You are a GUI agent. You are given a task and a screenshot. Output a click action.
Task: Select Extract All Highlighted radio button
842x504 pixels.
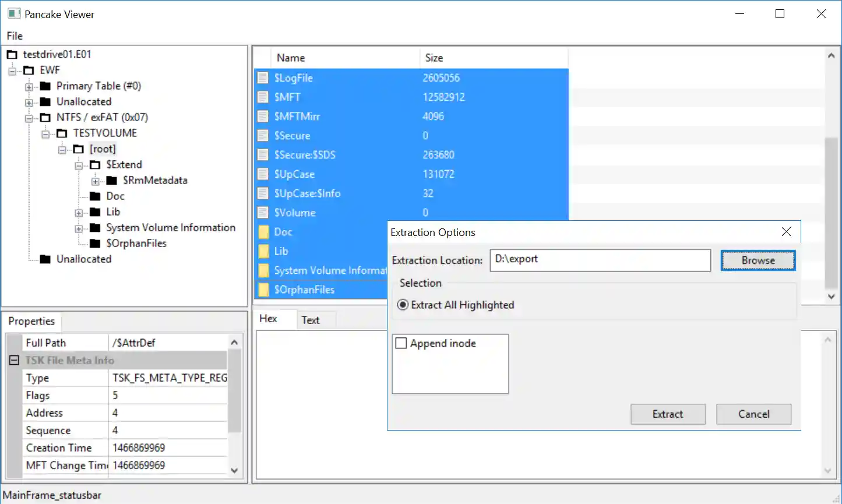(x=403, y=305)
